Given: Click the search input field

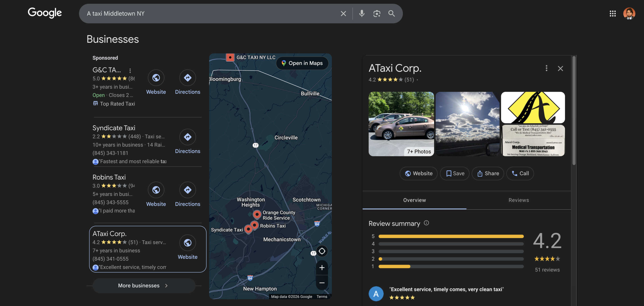Looking at the screenshot, I should point(210,13).
